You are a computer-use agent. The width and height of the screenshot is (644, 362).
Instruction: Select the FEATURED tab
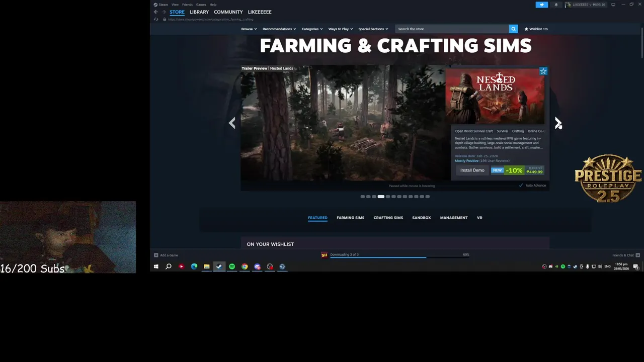pos(317,218)
